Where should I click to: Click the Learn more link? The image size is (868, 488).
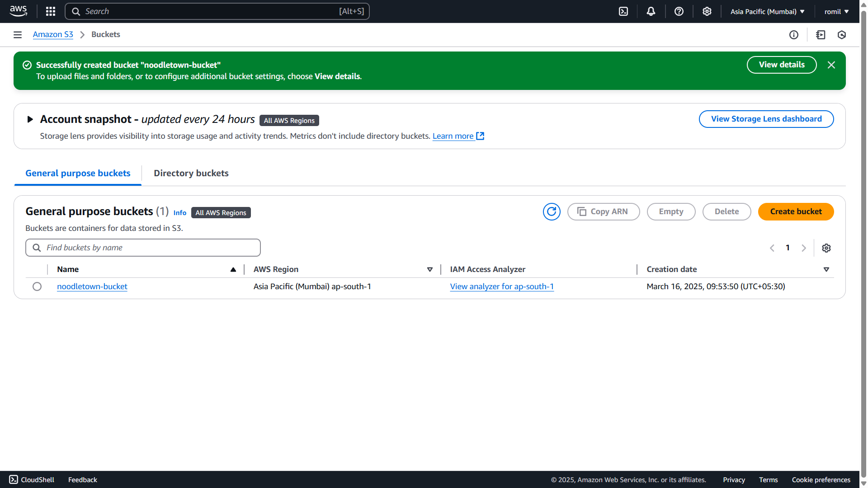coord(458,136)
